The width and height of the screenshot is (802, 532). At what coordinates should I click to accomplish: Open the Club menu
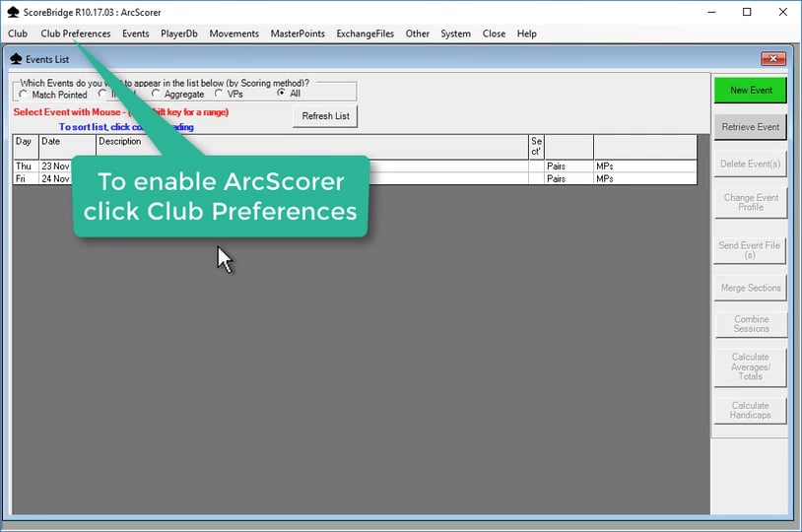tap(18, 33)
